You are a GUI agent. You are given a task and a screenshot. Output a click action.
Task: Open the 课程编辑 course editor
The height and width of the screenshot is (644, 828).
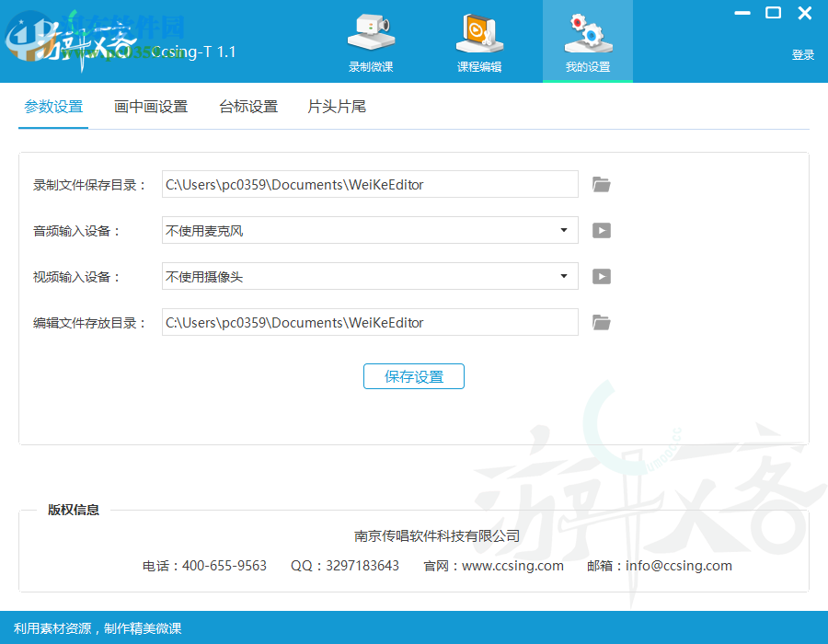pos(479,40)
